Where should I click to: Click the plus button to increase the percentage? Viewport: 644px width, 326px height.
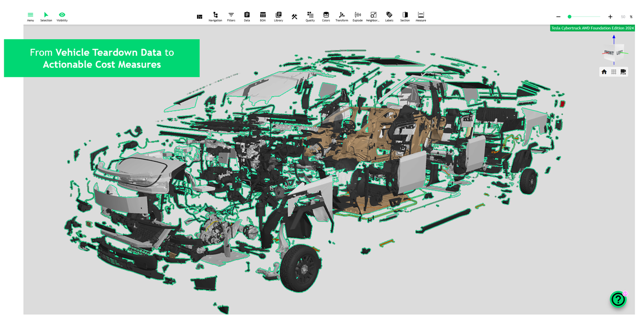610,17
